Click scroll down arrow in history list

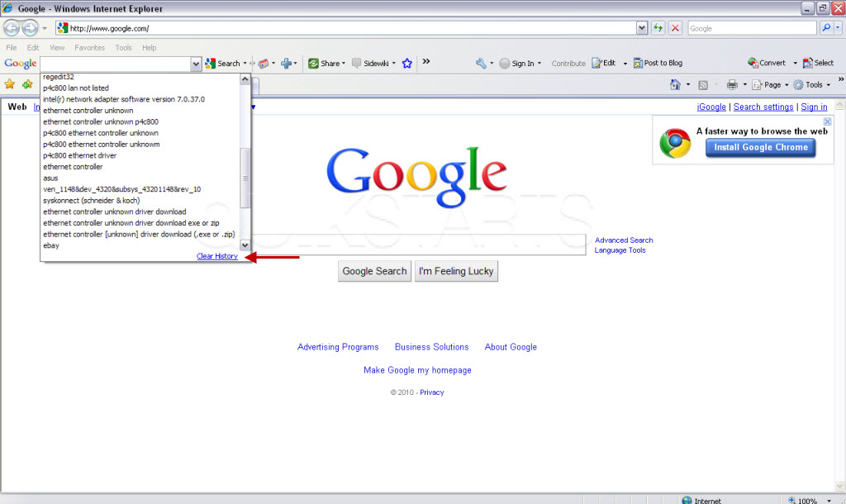point(245,245)
